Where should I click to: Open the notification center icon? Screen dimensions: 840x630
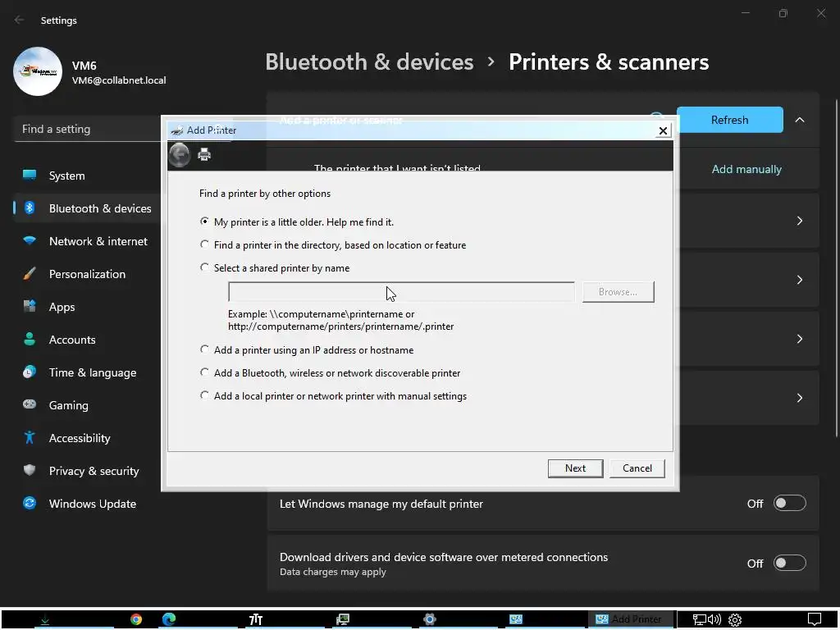[x=815, y=619]
